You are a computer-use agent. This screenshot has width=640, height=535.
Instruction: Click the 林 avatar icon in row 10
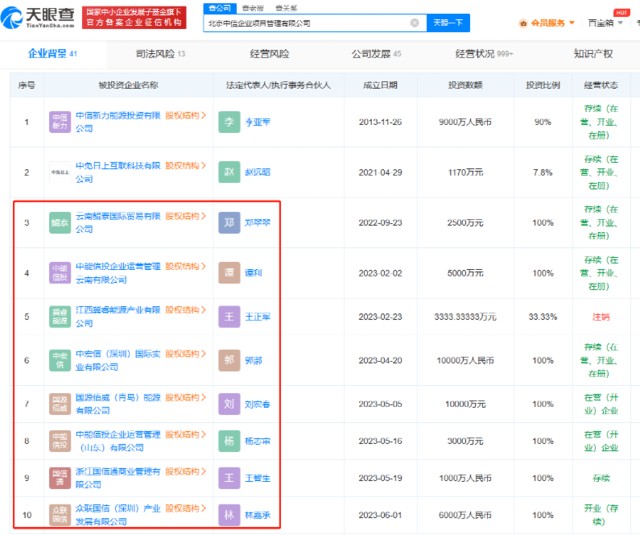click(229, 514)
